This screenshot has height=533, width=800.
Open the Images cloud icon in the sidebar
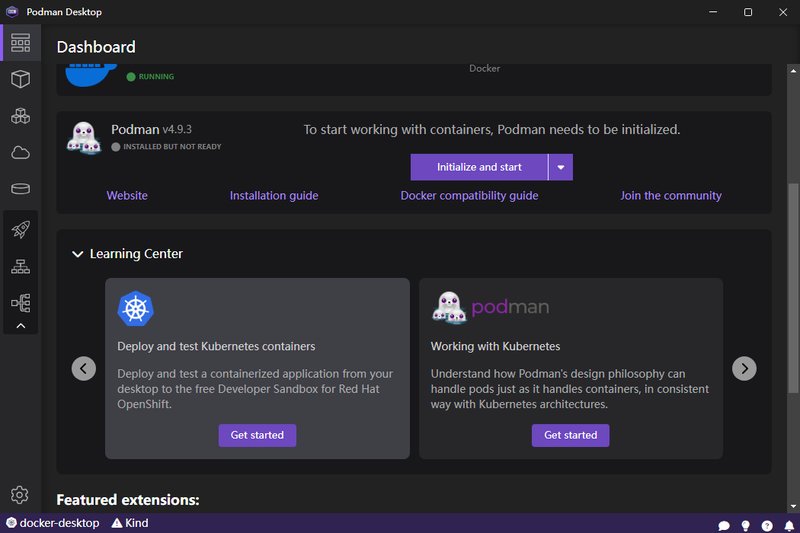click(x=20, y=152)
